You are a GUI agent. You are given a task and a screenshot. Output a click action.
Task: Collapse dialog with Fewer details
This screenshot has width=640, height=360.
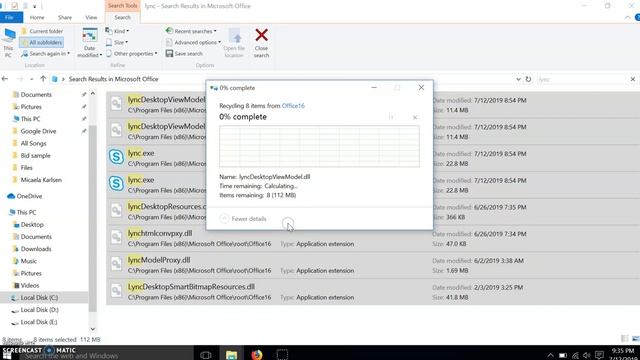243,219
